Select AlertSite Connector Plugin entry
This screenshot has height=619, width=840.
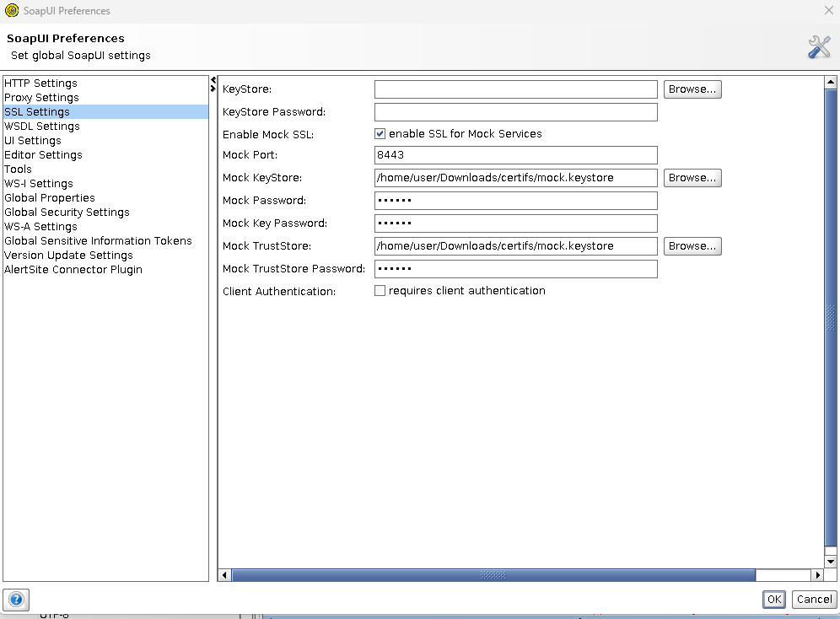click(73, 270)
